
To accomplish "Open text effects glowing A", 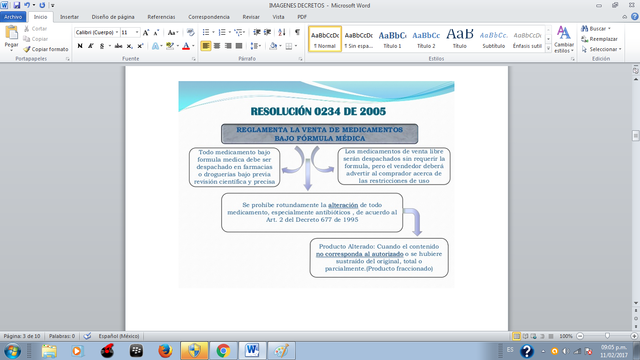I will coord(155,46).
